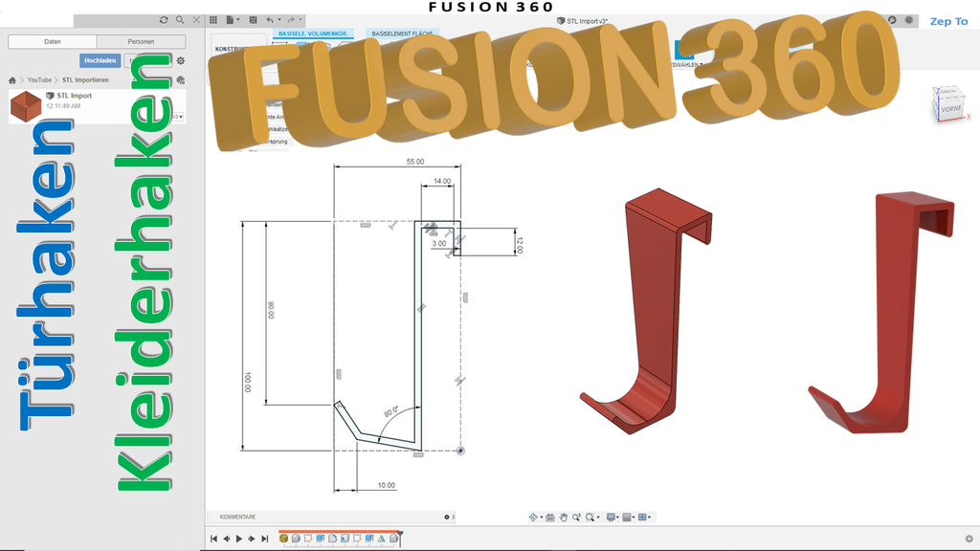Select the first sketch feature in timeline
Image resolution: width=980 pixels, height=551 pixels.
[x=307, y=538]
